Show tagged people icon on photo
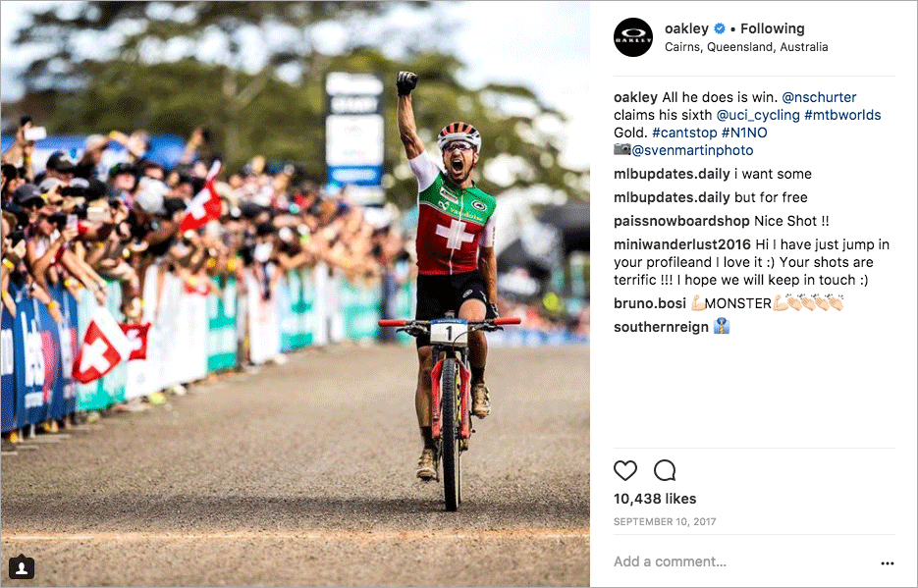 point(22,566)
